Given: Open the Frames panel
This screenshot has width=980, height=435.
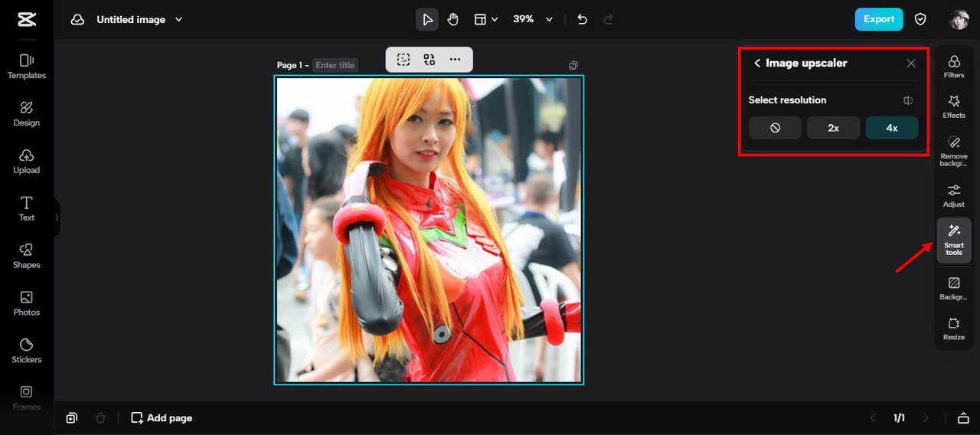Looking at the screenshot, I should (27, 398).
